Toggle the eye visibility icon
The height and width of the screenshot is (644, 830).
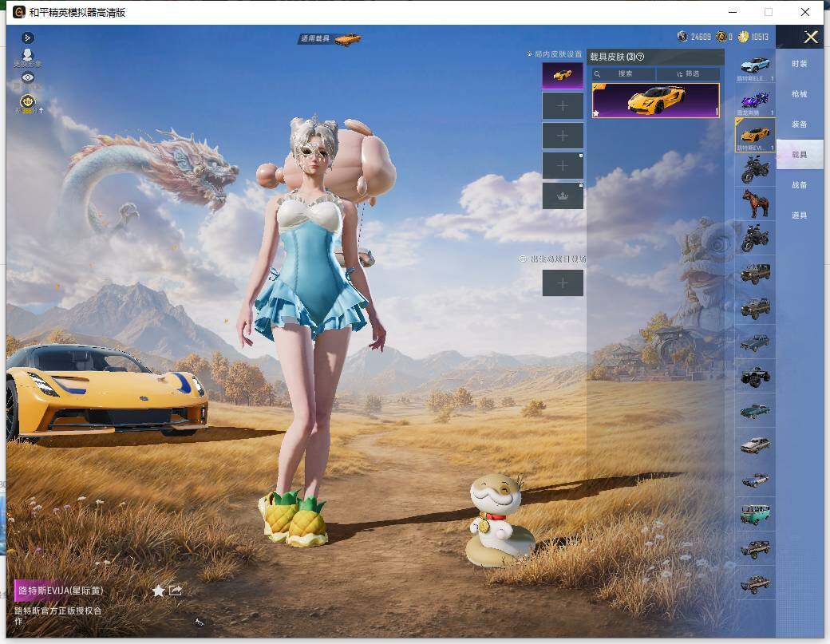(x=28, y=77)
